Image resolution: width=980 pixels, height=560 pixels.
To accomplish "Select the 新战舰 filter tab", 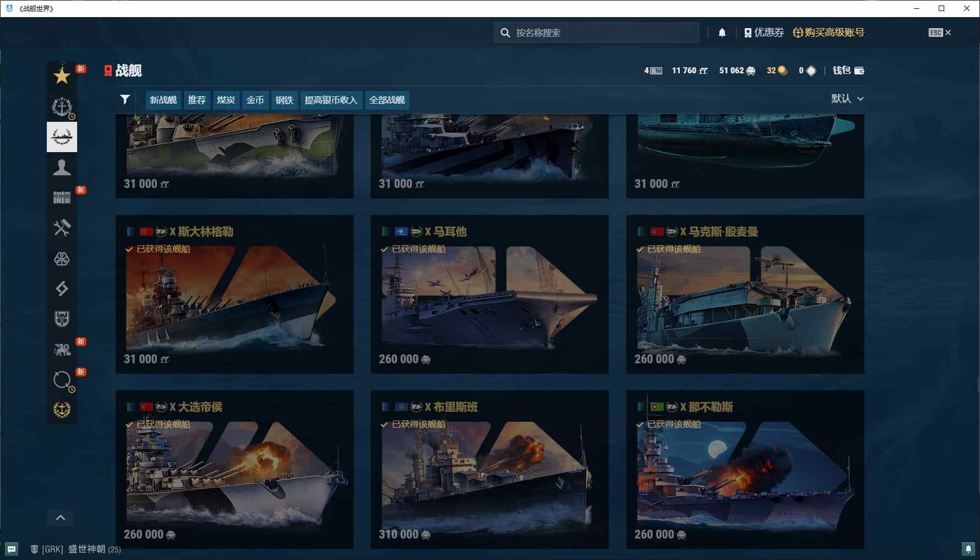I will tap(163, 100).
